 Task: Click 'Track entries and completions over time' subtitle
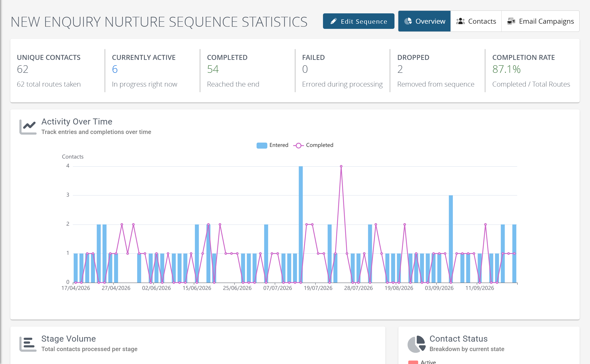coord(96,132)
